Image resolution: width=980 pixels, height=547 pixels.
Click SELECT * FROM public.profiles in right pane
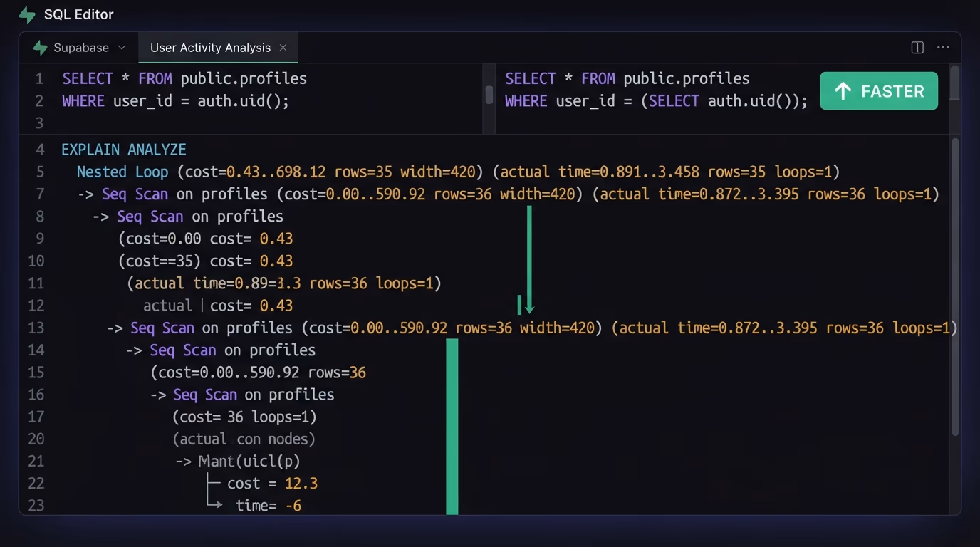click(627, 78)
